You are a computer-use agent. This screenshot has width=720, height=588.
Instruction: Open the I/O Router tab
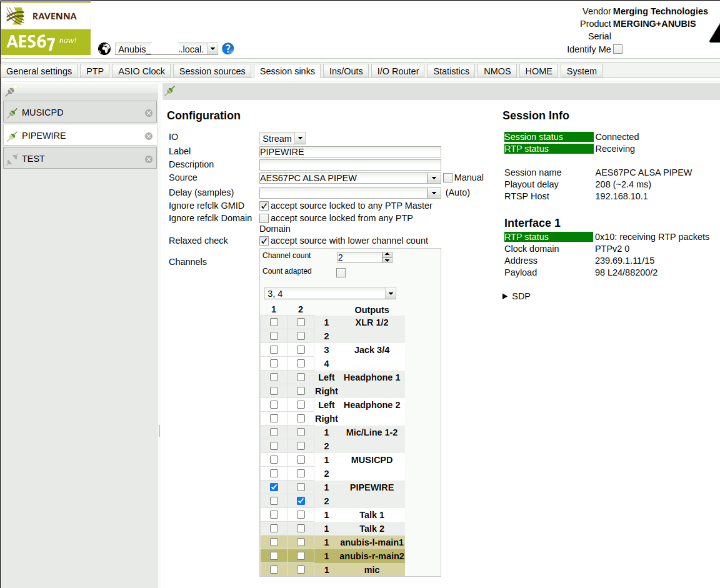[x=398, y=71]
